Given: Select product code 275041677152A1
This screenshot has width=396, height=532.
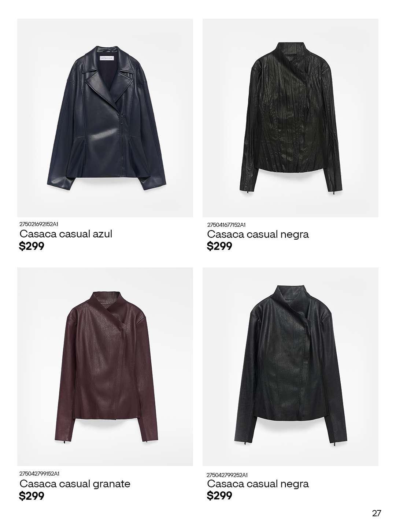Looking at the screenshot, I should [226, 225].
